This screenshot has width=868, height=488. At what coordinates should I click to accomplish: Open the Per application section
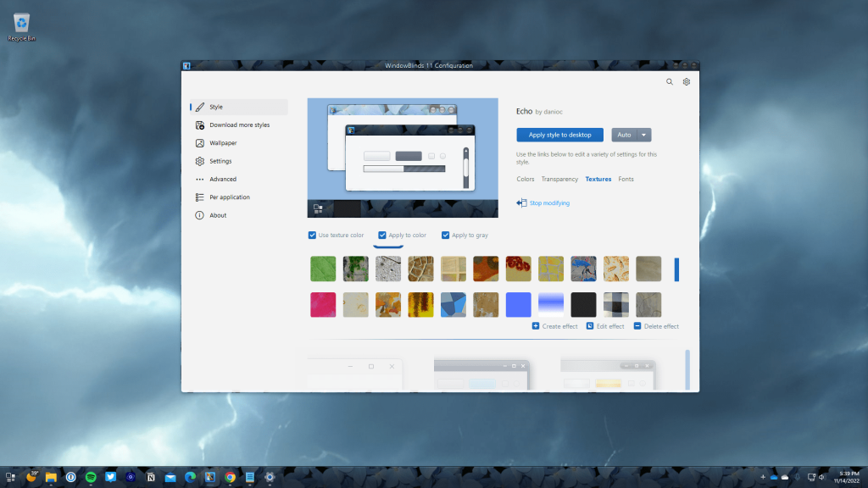(229, 197)
